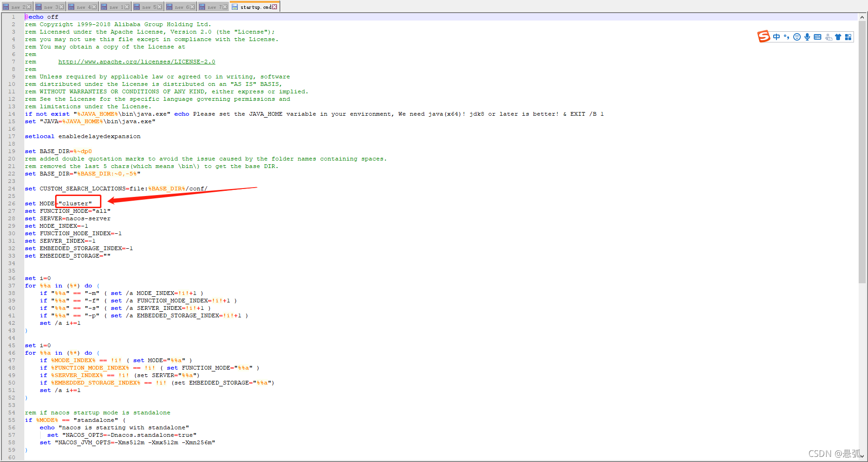Click the vertical scrollbar down arrow
868x462 pixels.
tap(862, 457)
